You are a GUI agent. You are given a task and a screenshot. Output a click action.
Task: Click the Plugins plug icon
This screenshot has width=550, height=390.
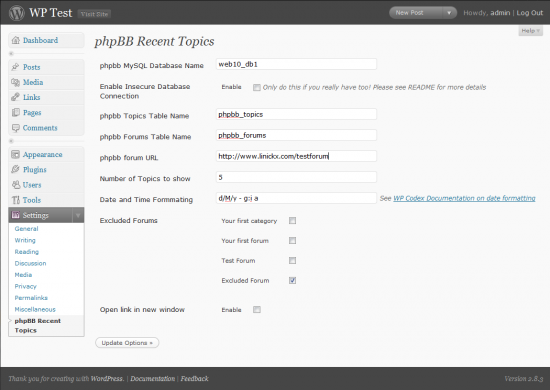click(15, 169)
